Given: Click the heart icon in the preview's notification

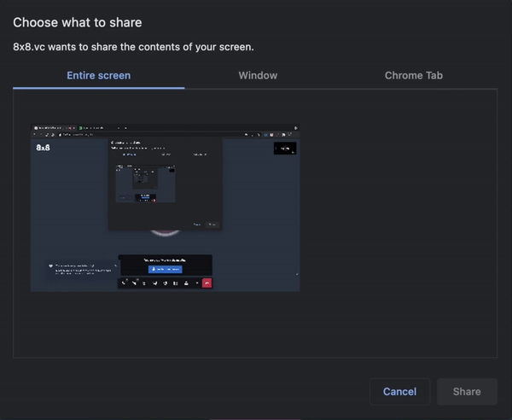Looking at the screenshot, I should [x=51, y=266].
